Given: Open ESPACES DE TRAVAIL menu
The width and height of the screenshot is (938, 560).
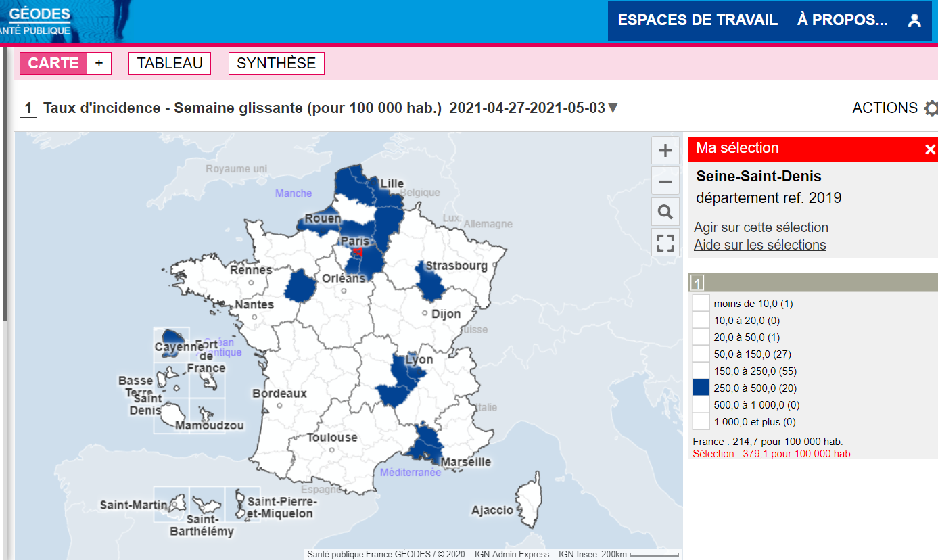Looking at the screenshot, I should [697, 20].
